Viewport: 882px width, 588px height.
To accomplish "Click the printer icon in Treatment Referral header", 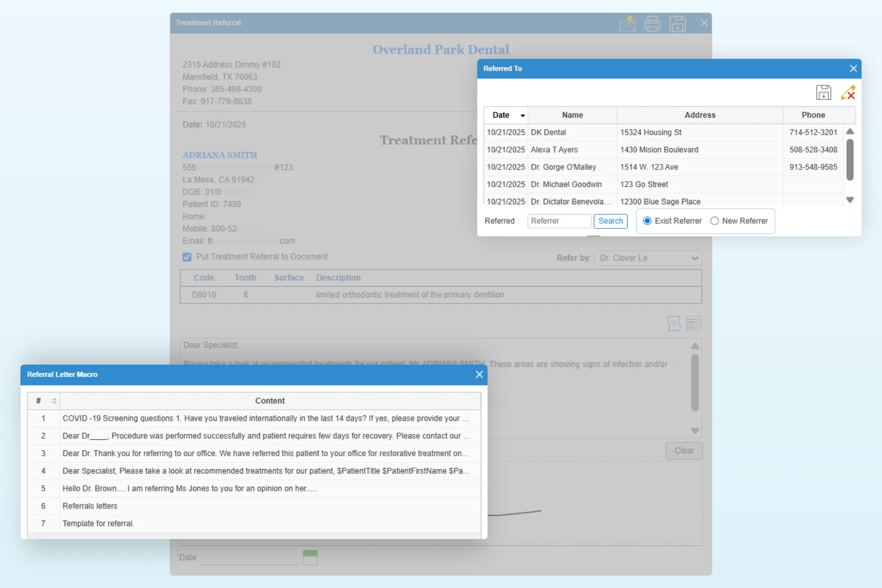I will [x=652, y=24].
